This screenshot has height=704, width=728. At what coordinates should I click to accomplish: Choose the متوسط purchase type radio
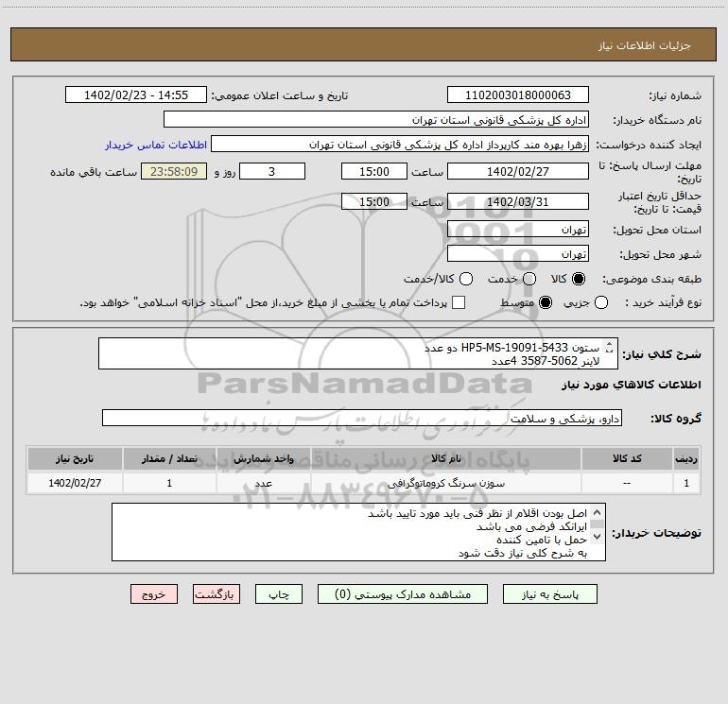pyautogui.click(x=546, y=302)
